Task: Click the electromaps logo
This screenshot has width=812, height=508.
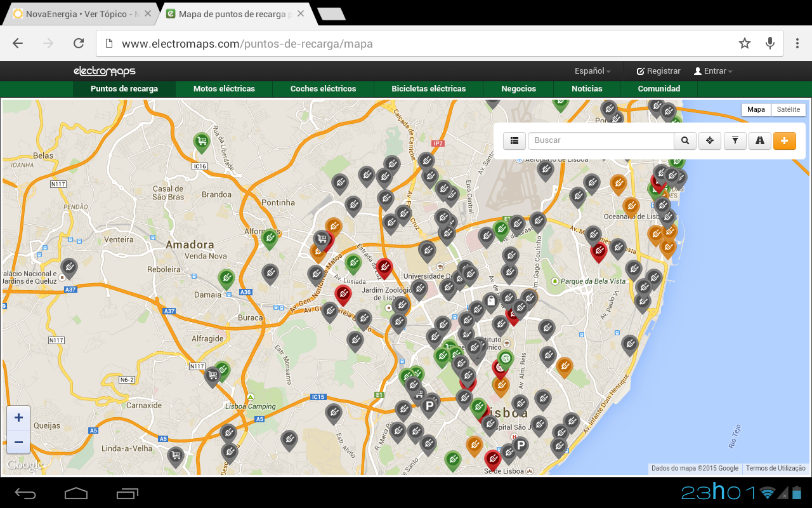Action: pyautogui.click(x=105, y=71)
